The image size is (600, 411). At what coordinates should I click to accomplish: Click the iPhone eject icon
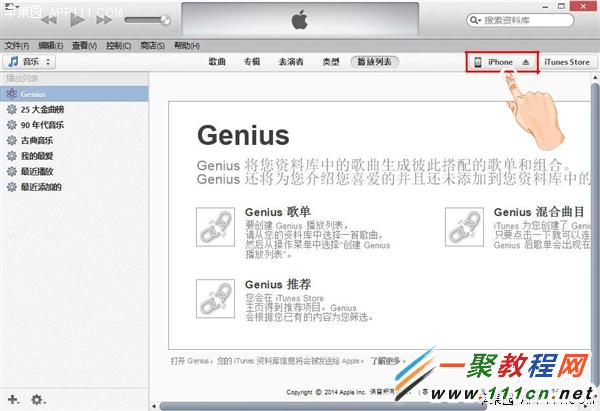point(526,62)
